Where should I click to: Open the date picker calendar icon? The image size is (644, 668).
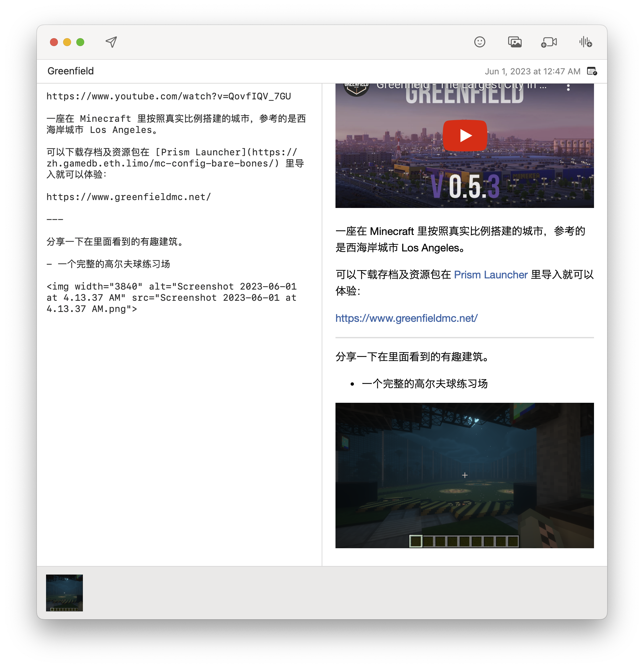point(592,71)
